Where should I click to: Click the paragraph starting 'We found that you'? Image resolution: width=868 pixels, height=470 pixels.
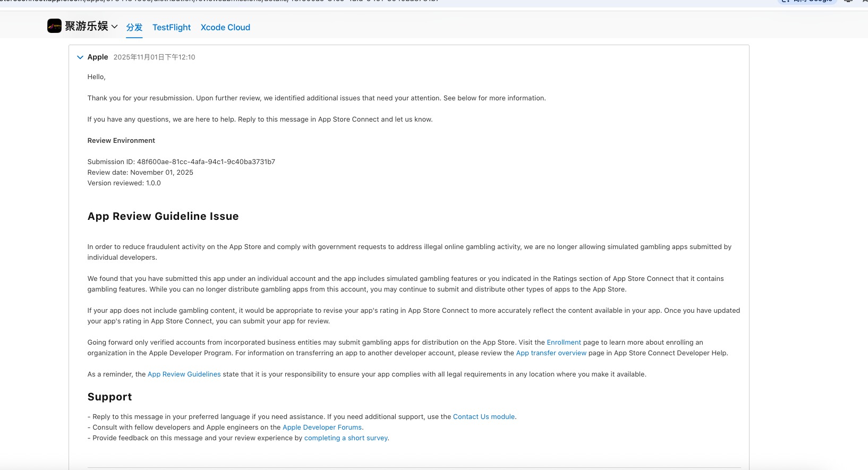(x=406, y=284)
